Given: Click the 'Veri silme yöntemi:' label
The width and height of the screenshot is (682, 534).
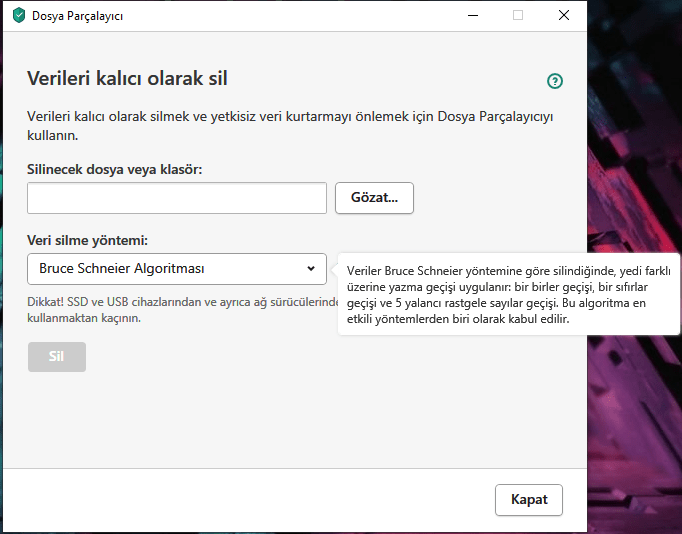Looking at the screenshot, I should coord(87,240).
